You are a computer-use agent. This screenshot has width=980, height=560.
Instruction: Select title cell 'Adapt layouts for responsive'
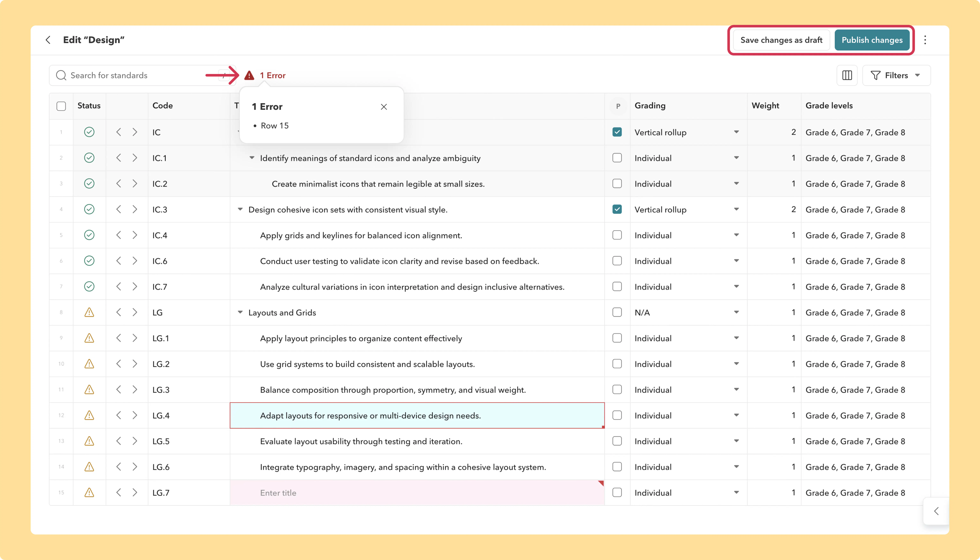pos(417,415)
